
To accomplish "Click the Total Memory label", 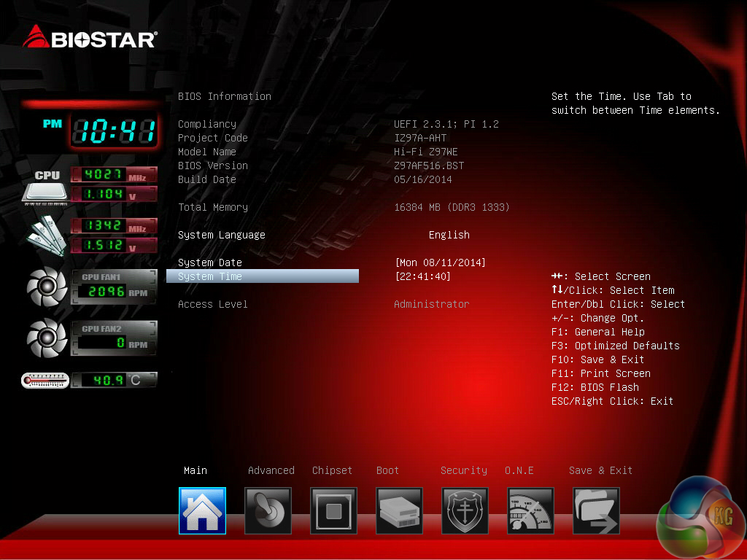I will (x=212, y=207).
